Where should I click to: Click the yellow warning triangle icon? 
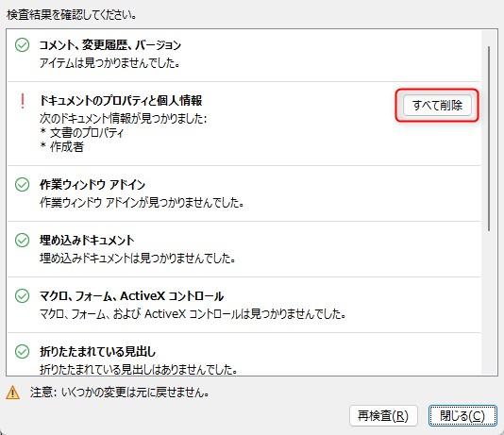click(12, 393)
